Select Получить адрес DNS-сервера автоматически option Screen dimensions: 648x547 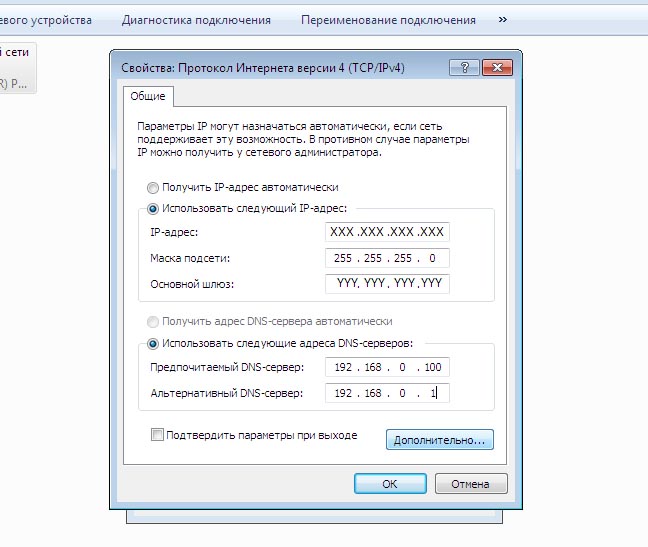point(153,321)
